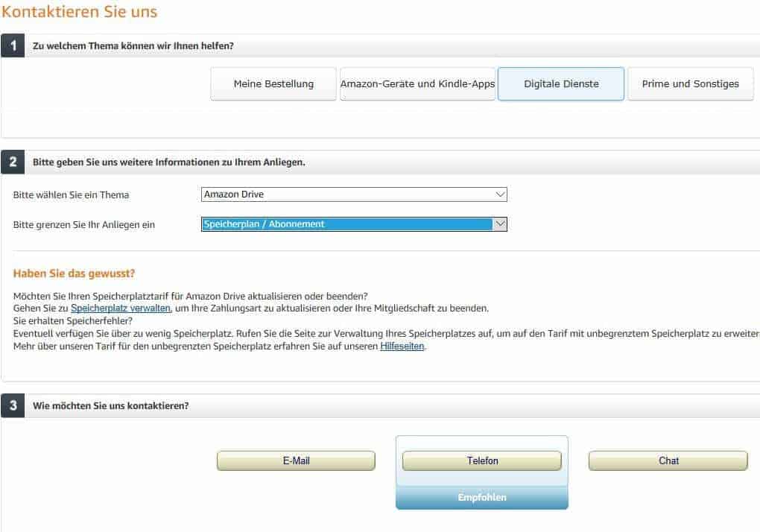
Task: Open the Amazon Drive topic dropdown
Action: (x=354, y=194)
